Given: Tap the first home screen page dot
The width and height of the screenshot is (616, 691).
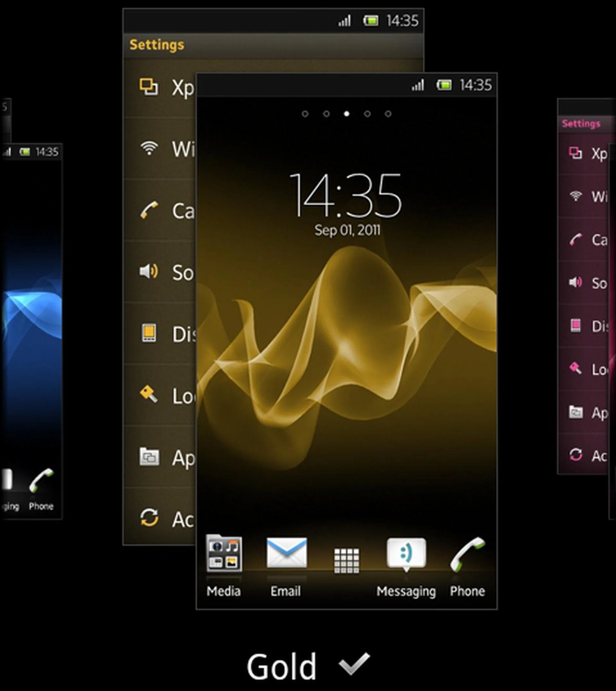Looking at the screenshot, I should coord(305,114).
